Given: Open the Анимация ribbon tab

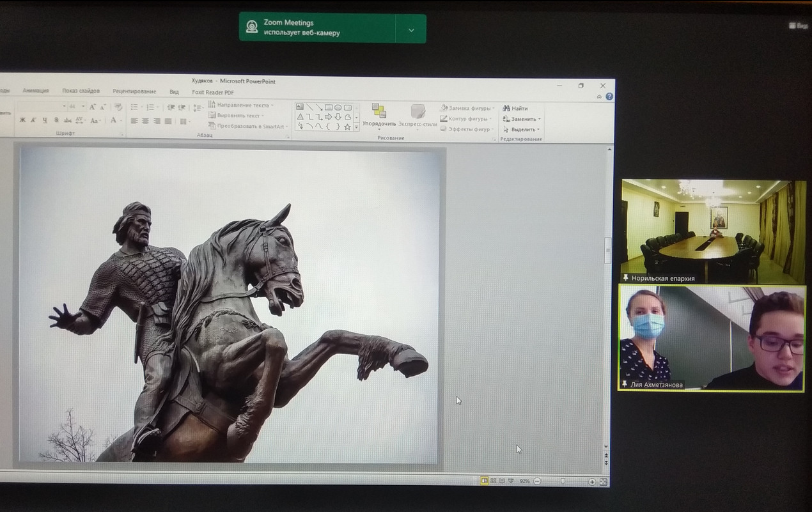Looking at the screenshot, I should (36, 91).
